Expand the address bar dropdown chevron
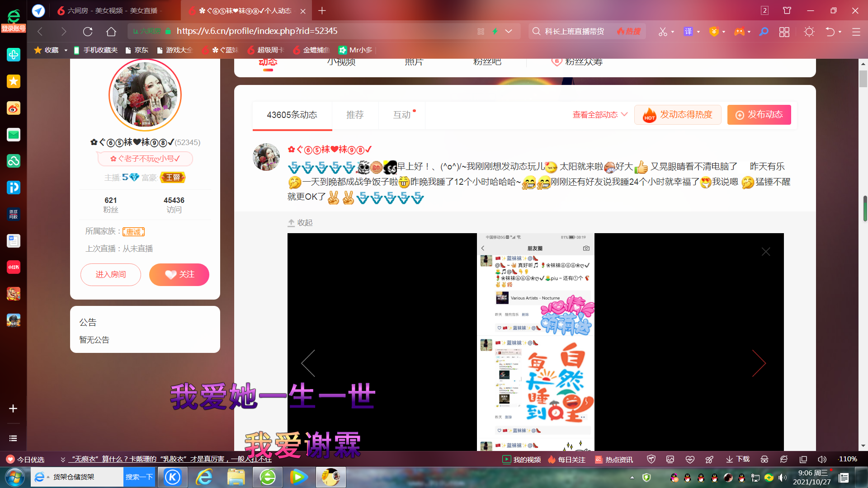Screen dimensions: 868x488 coord(509,31)
